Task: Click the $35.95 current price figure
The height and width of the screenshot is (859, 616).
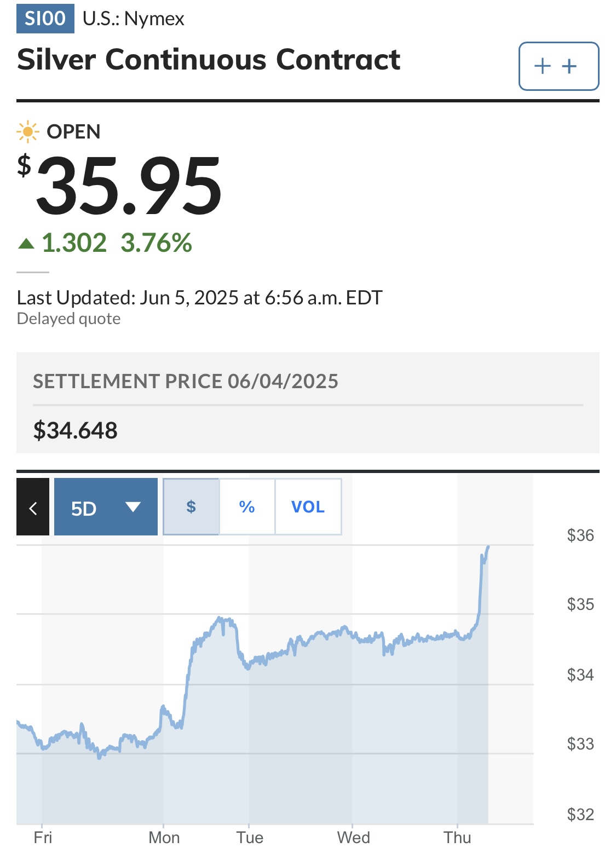Action: click(x=120, y=185)
